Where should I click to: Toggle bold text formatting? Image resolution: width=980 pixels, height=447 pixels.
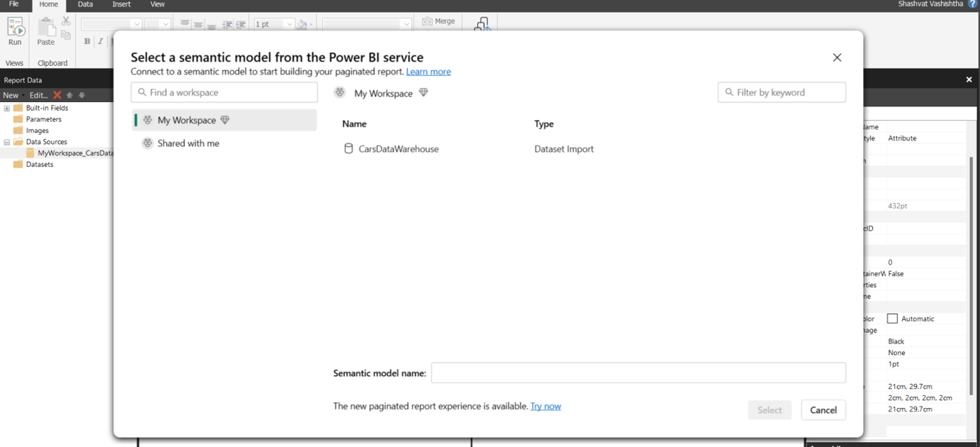pyautogui.click(x=86, y=40)
